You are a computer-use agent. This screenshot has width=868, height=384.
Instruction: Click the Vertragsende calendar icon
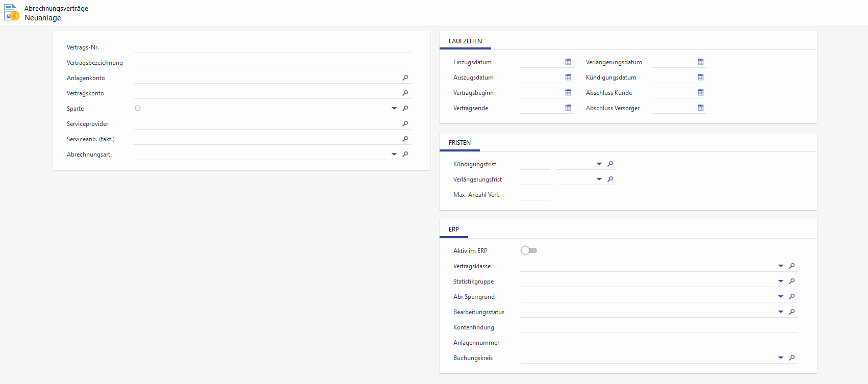(x=568, y=108)
